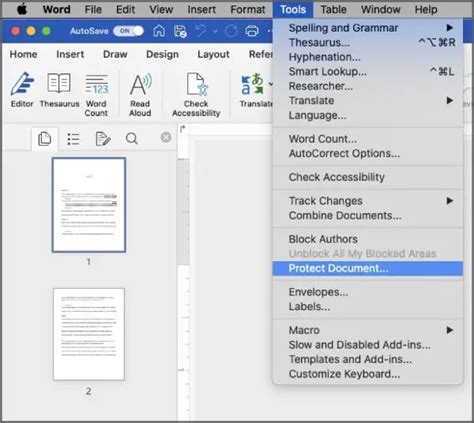Open Researcher... from the menu
Screen dimensions: 474x423
[x=368, y=86]
